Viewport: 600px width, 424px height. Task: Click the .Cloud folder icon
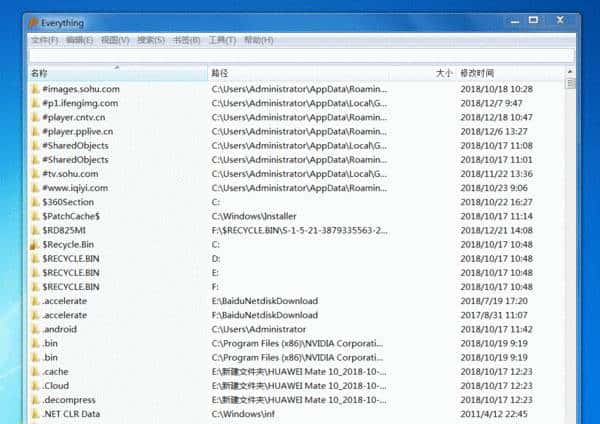[35, 385]
